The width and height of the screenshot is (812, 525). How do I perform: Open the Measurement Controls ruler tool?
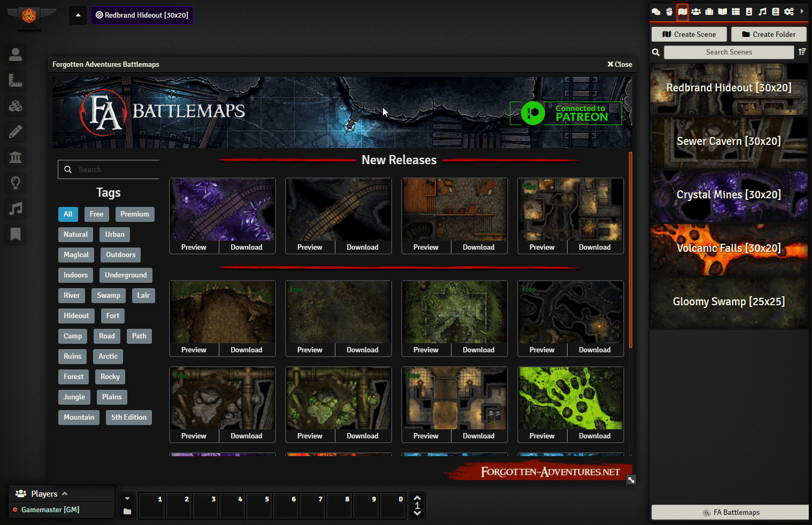tap(16, 80)
